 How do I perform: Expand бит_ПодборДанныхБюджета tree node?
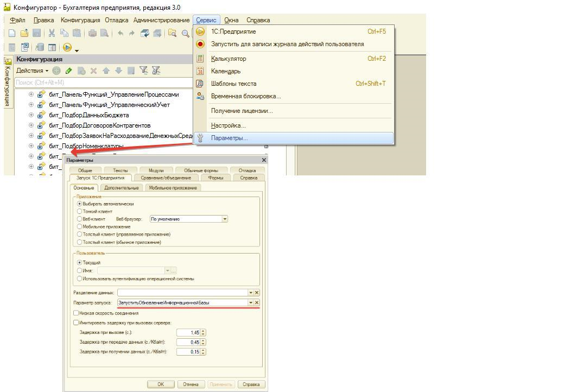coord(31,115)
